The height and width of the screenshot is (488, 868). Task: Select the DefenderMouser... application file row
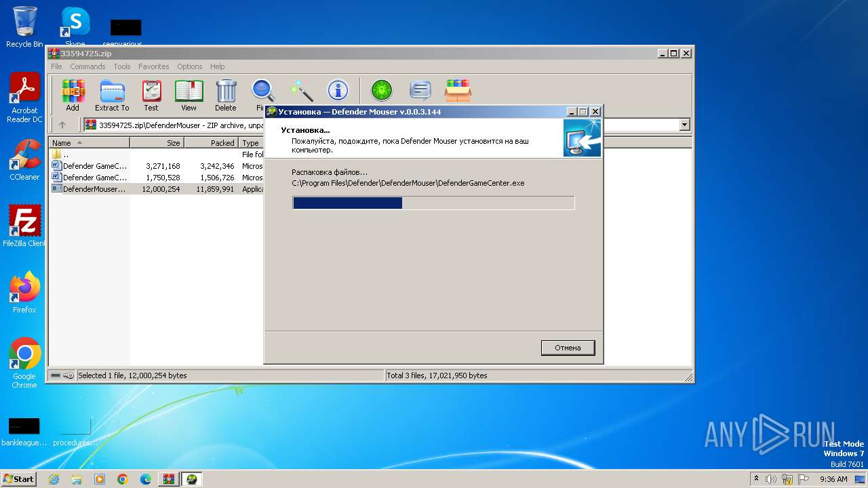coord(157,189)
